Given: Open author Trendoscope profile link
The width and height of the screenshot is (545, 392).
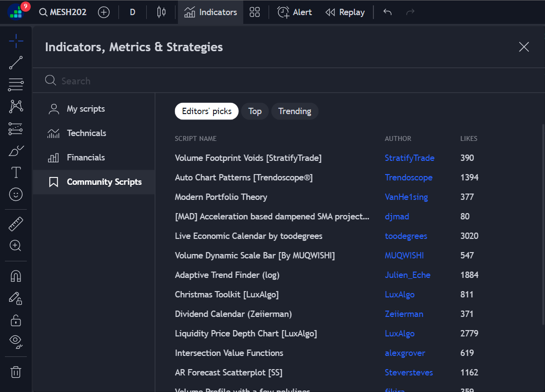Looking at the screenshot, I should point(409,177).
